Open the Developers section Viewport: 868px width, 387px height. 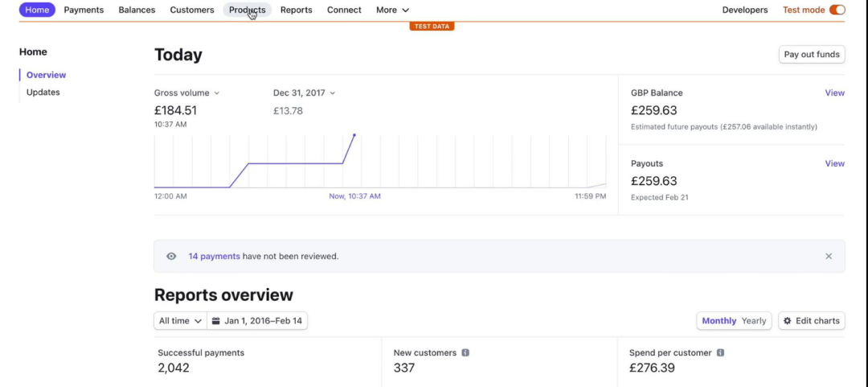(x=744, y=10)
